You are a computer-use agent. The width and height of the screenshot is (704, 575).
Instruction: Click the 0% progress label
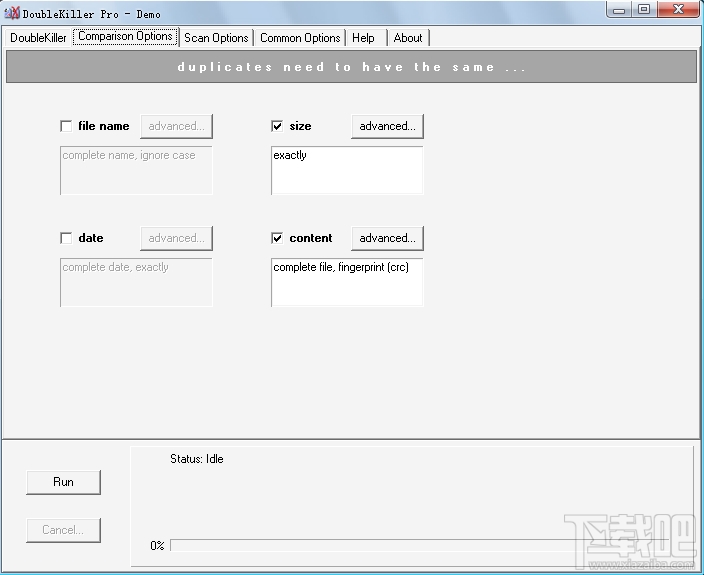click(157, 546)
